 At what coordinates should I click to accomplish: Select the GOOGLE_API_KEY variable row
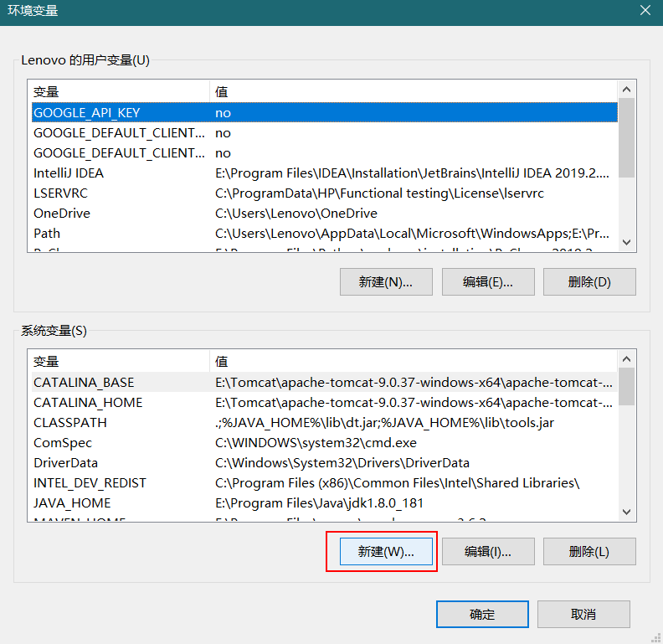point(325,112)
